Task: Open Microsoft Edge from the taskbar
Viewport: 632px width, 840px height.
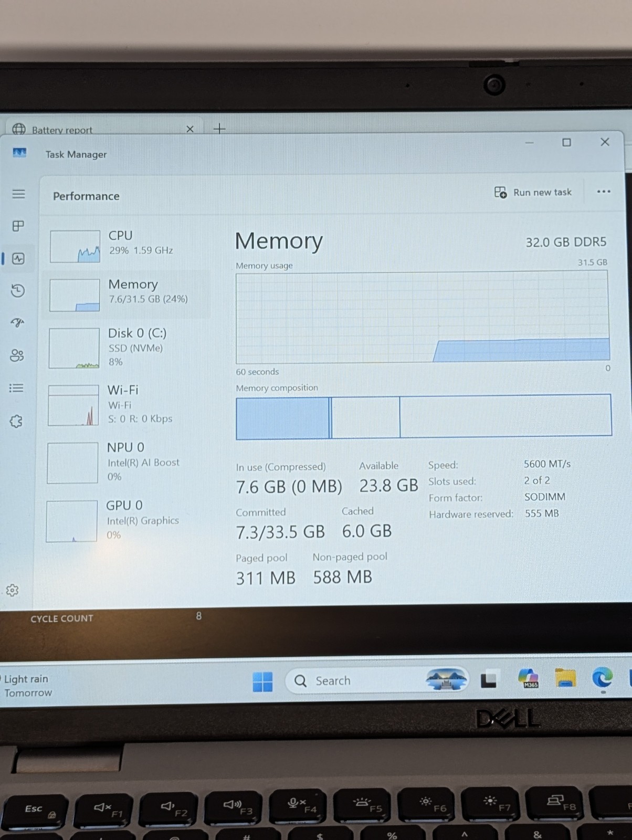Action: point(602,678)
